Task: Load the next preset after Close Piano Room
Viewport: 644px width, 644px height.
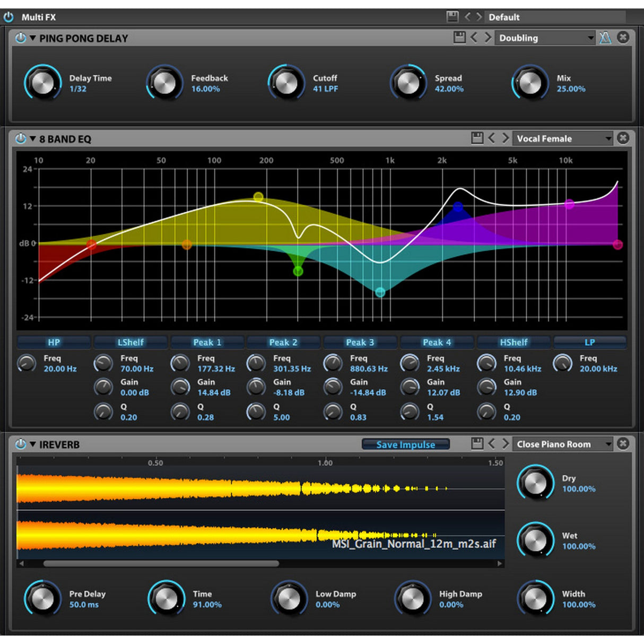Action: point(506,443)
